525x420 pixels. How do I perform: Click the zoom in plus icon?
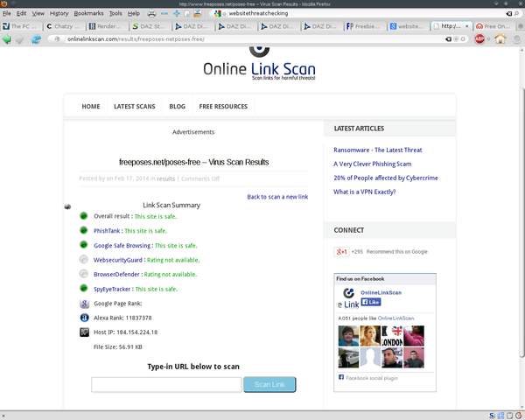177,13
